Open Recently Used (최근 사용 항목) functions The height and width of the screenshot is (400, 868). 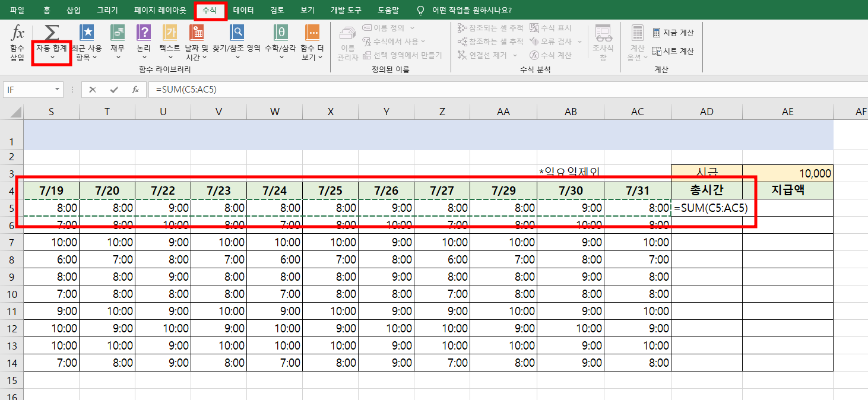pyautogui.click(x=87, y=43)
